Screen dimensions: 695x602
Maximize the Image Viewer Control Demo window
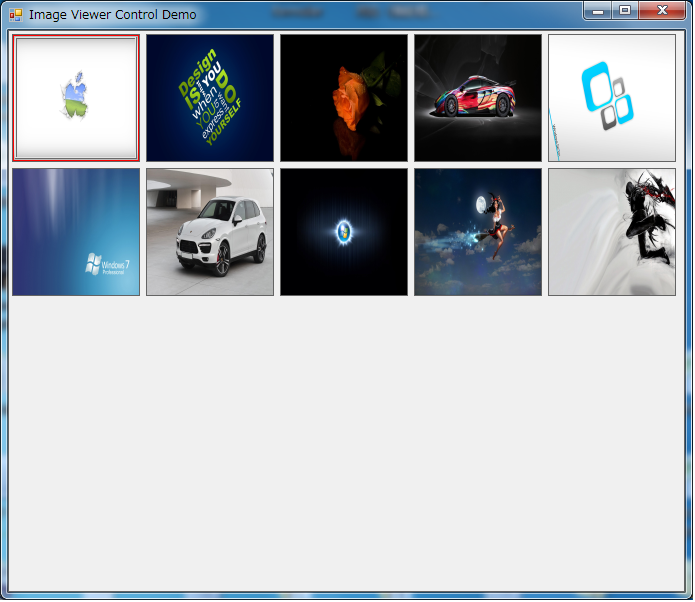tap(625, 11)
